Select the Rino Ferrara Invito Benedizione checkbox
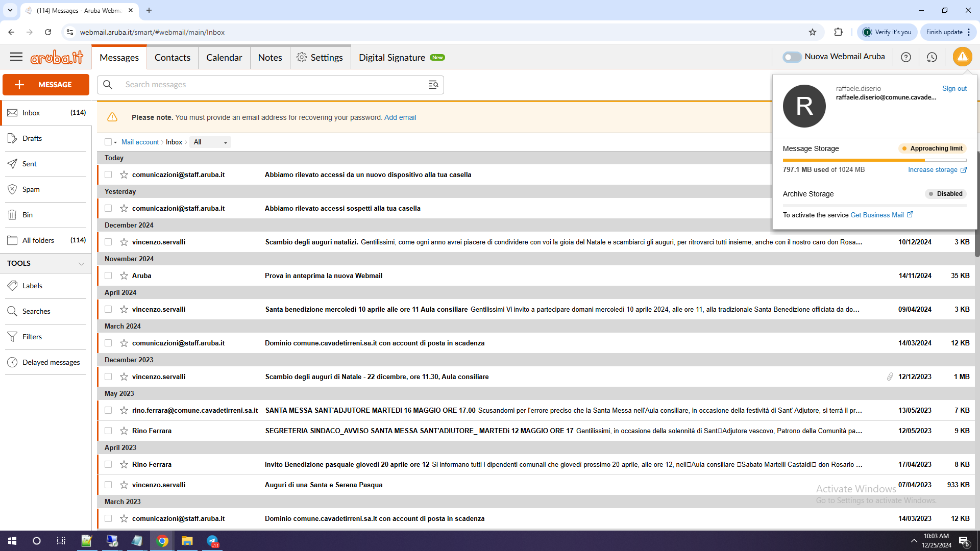980x551 pixels. coord(108,464)
